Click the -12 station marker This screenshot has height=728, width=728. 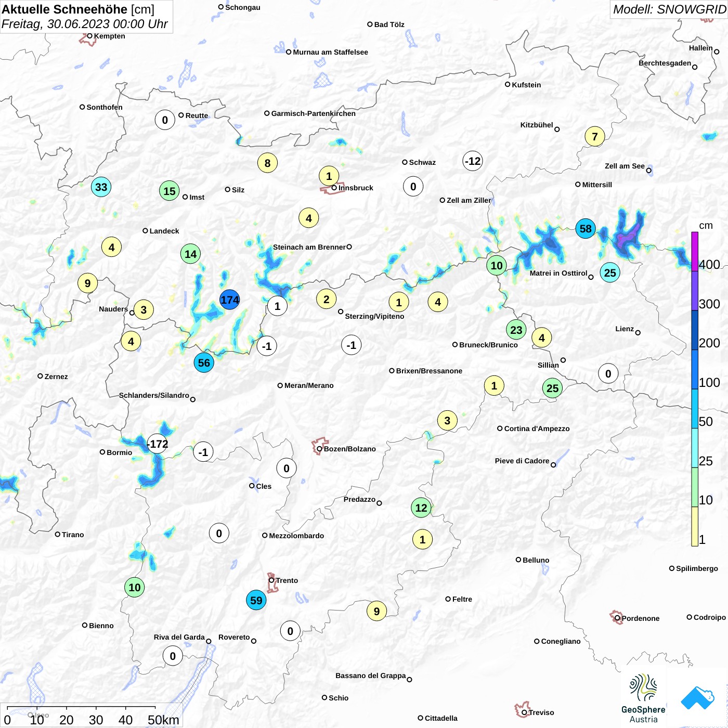point(473,161)
